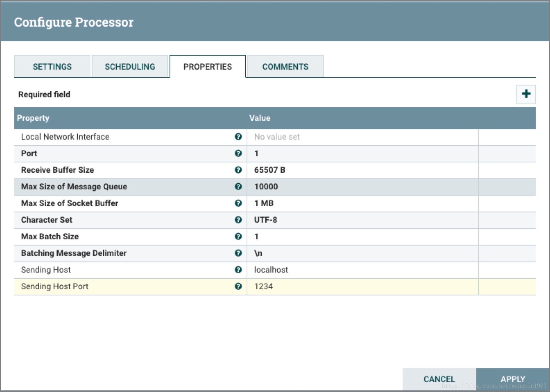
Task: Select the 'Max Size of Socket Buffer' name
Action: tap(69, 203)
